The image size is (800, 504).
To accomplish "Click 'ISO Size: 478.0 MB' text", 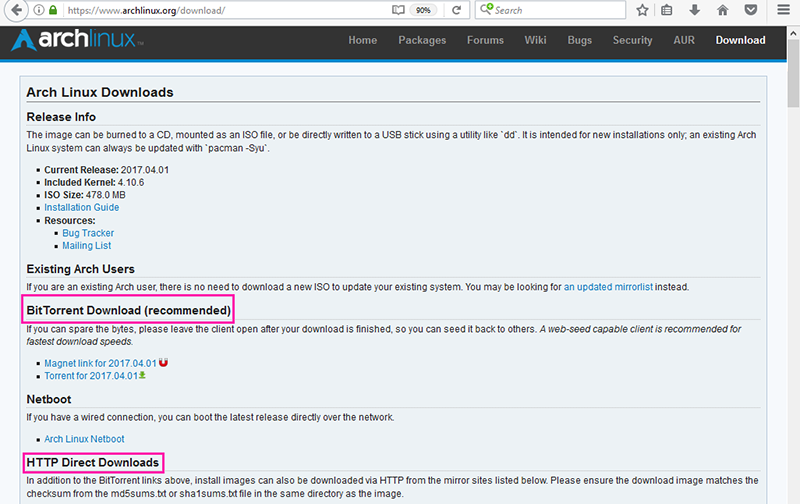I will point(85,195).
